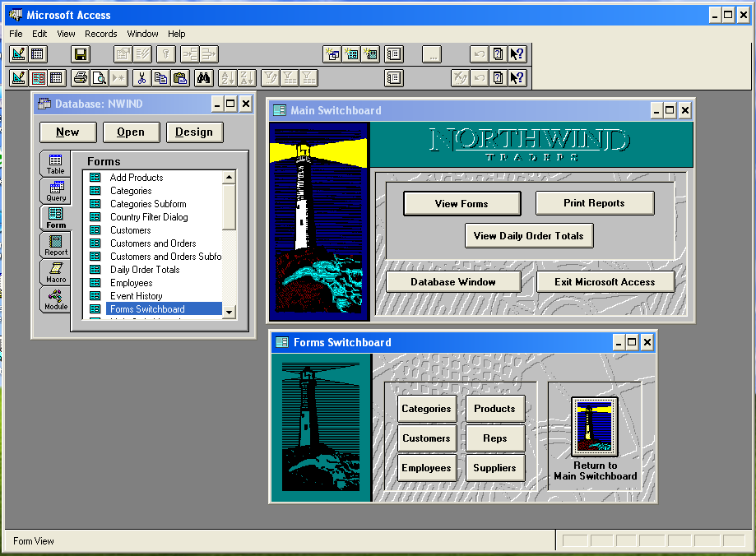Click the Edit Filter/Sort funnel icon
Screen dimensions: 756x556
pos(271,77)
